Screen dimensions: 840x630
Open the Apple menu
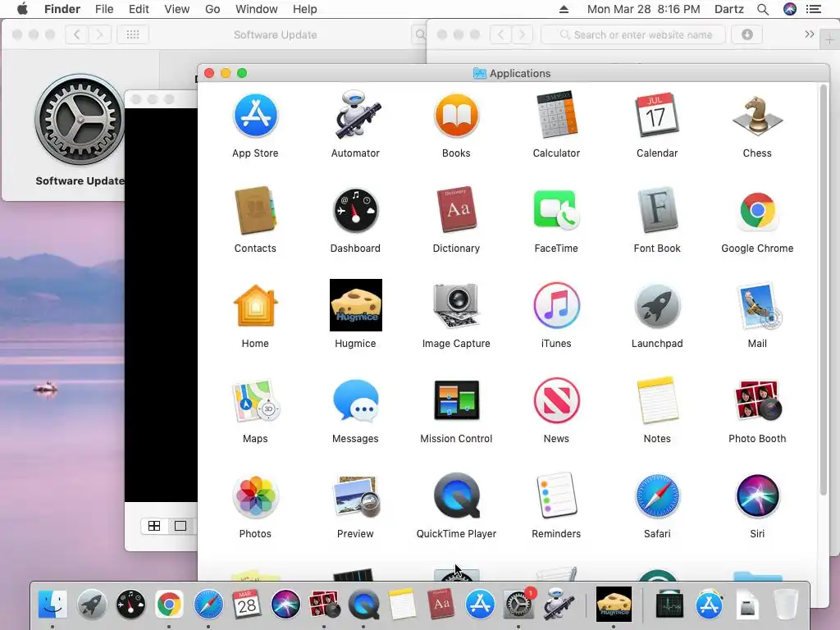point(22,9)
